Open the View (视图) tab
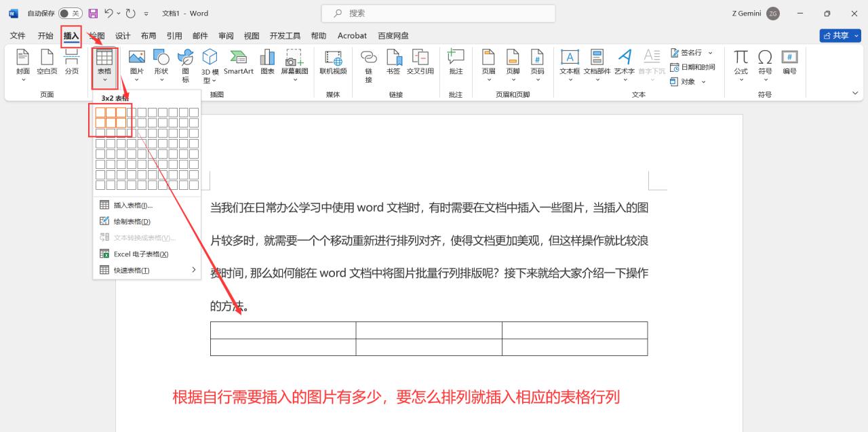The image size is (868, 432). 252,36
